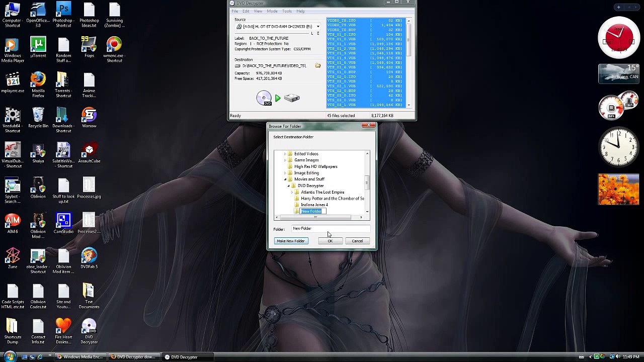644x362 pixels.
Task: Click the analog clock desktop gadget
Action: tap(618, 147)
